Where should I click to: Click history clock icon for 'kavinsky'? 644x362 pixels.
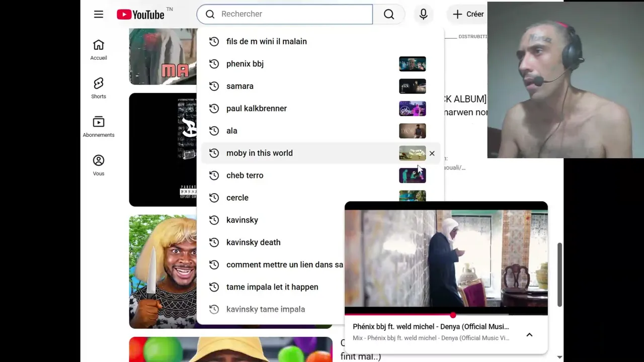214,220
